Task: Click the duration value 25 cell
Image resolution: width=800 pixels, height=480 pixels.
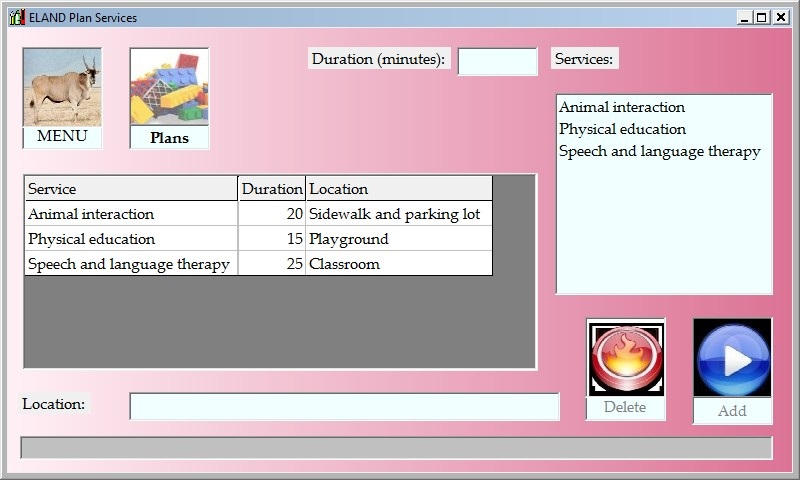Action: 272,264
